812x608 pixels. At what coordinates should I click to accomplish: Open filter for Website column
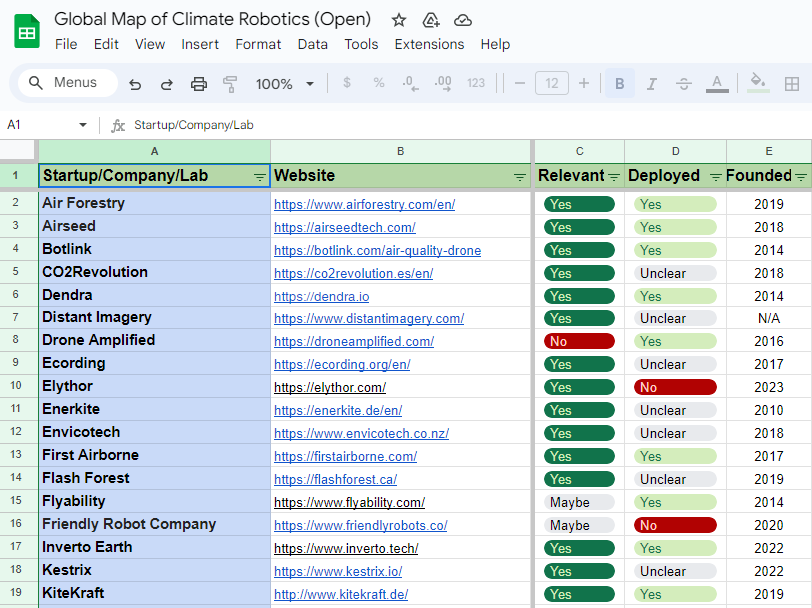coord(519,177)
